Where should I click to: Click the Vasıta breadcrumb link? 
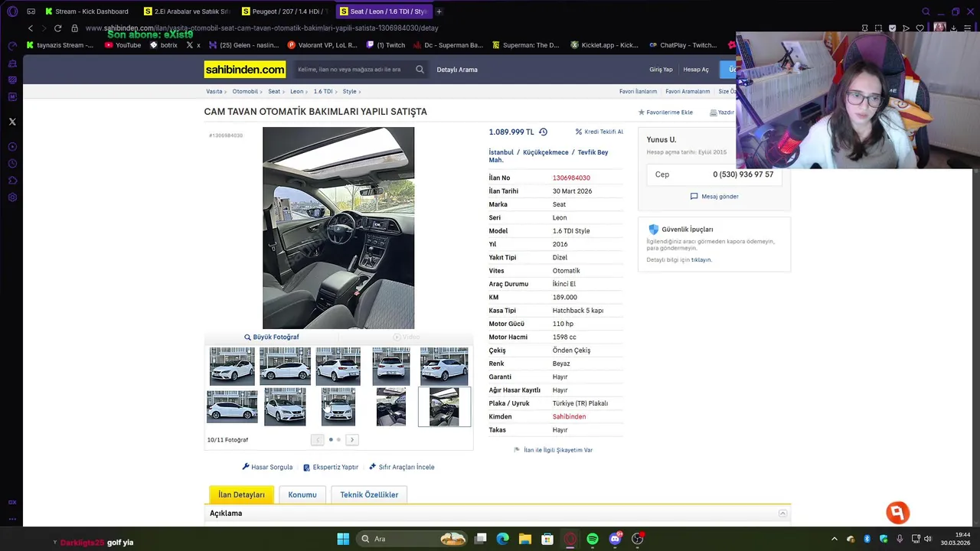pyautogui.click(x=214, y=91)
